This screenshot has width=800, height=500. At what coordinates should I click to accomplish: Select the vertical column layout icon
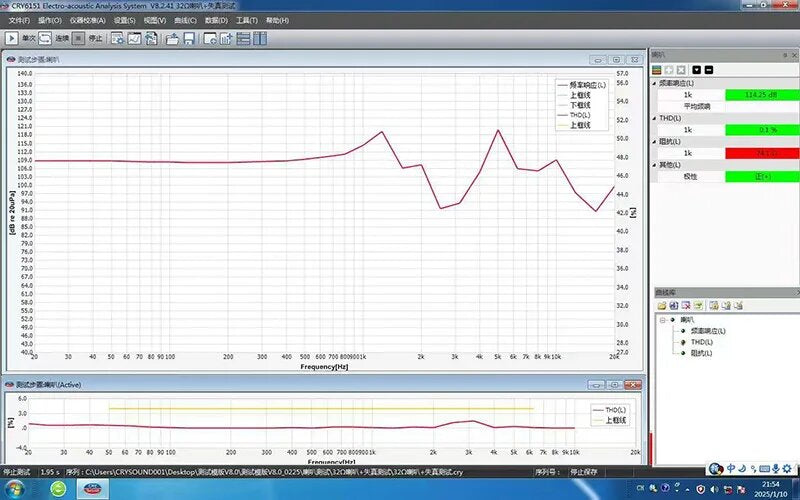pos(260,39)
